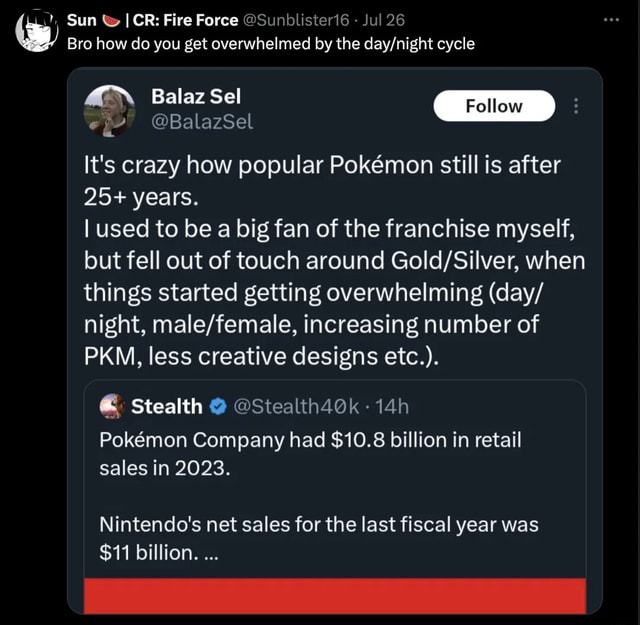640x625 pixels.
Task: Click the Stealth display name
Action: [167, 406]
